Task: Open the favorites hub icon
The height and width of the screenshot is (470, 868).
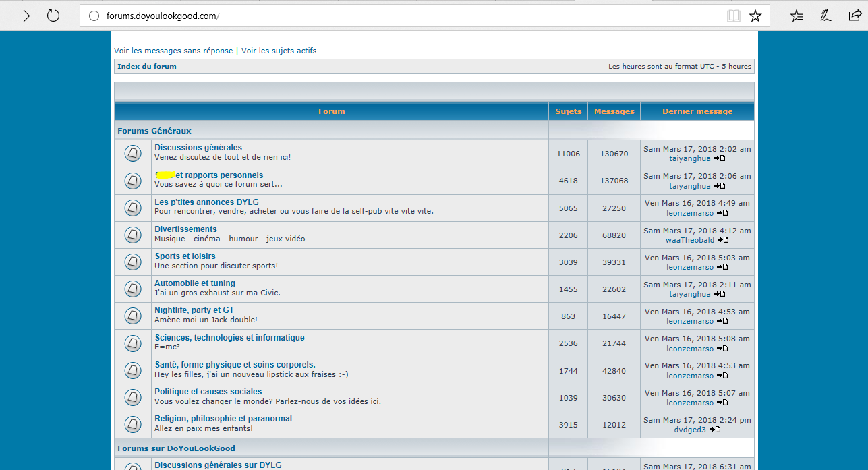Action: pos(797,16)
